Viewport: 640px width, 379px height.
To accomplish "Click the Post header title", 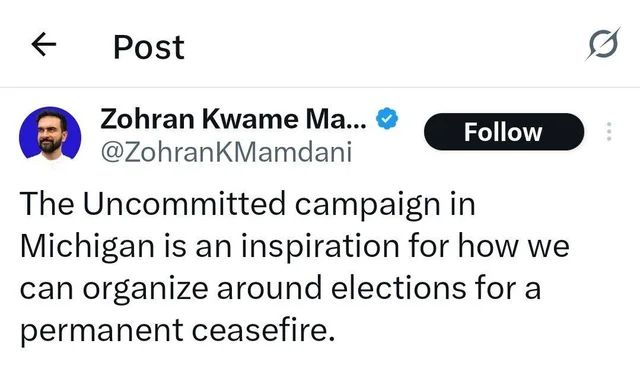I will pyautogui.click(x=149, y=47).
